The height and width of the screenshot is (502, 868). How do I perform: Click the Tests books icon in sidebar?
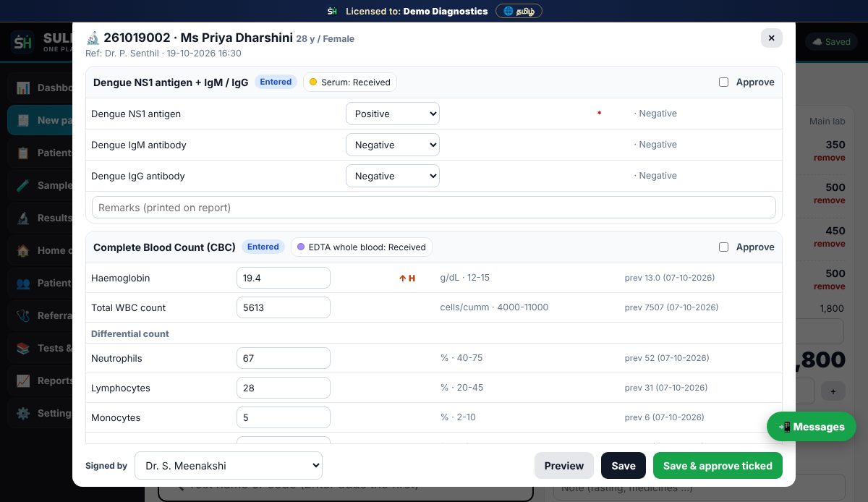coord(23,348)
